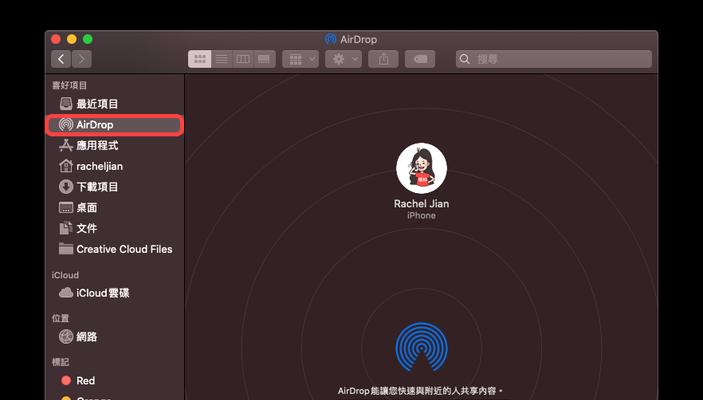Open the gear action menu
This screenshot has width=703, height=400.
click(343, 59)
